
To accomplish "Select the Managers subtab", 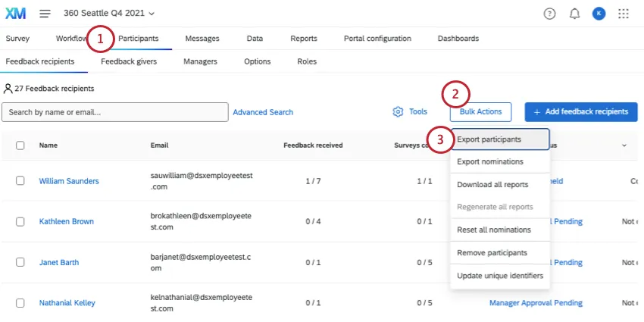I will click(x=201, y=61).
